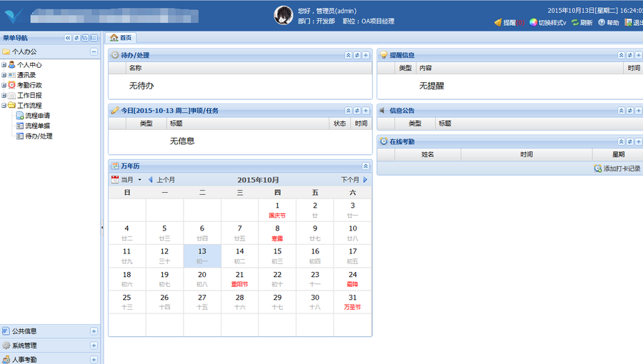Viewport: 643px width, 364px height.
Task: Collapse the 万年历 calendar panel
Action: [366, 166]
